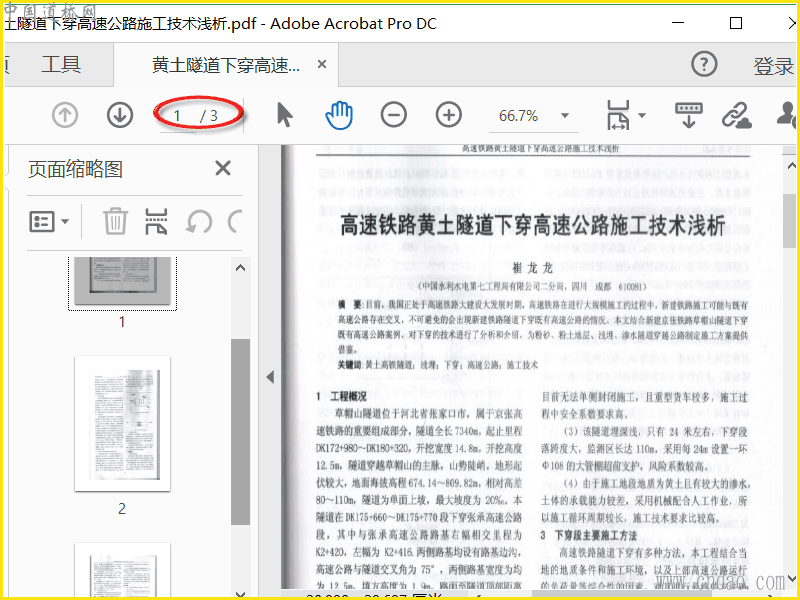The width and height of the screenshot is (800, 600).
Task: Click the current page number field
Action: click(177, 116)
